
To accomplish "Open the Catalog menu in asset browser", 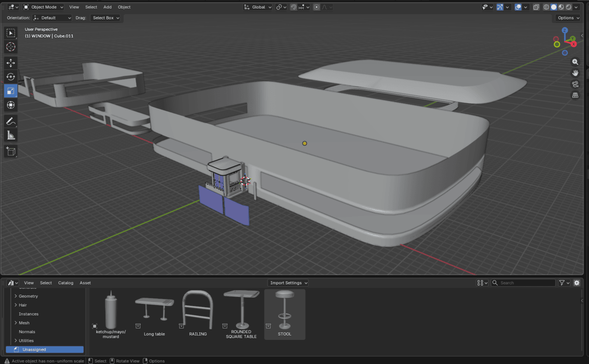I will [66, 283].
